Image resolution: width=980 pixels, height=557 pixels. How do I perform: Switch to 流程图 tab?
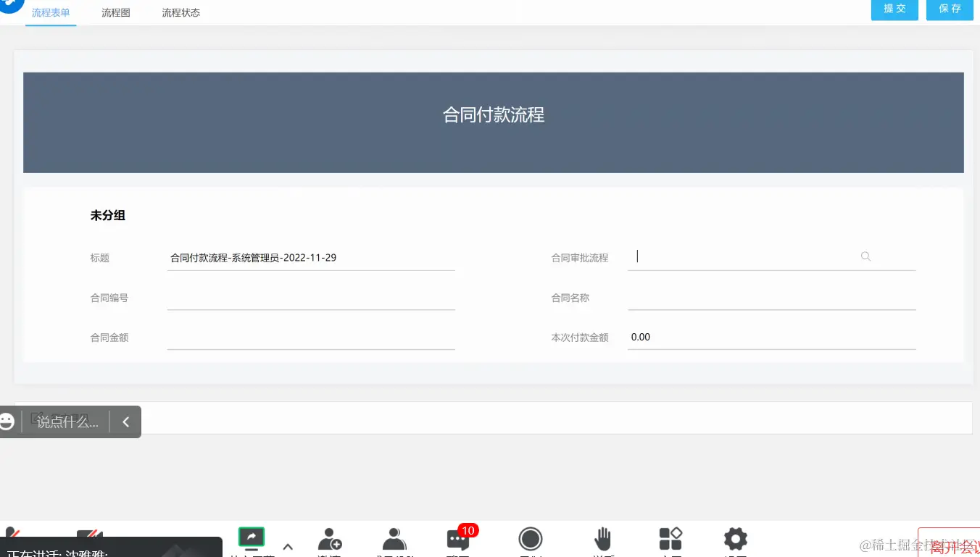tap(116, 12)
